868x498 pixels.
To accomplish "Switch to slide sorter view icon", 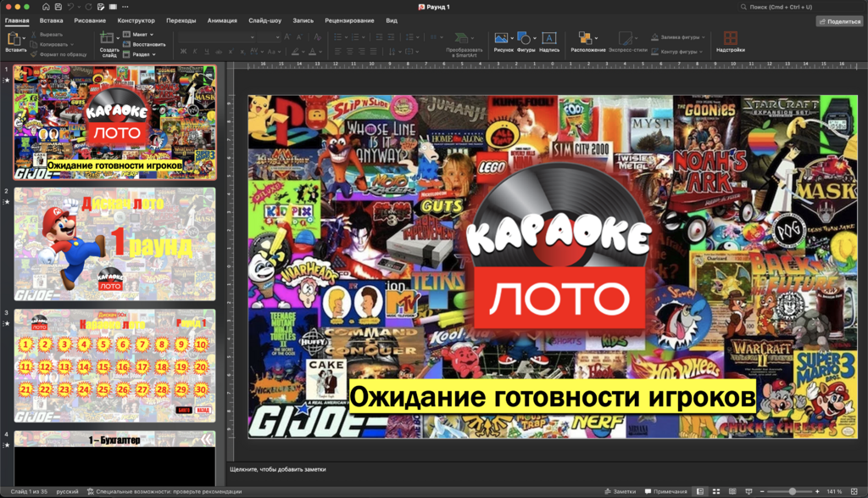I will [716, 491].
